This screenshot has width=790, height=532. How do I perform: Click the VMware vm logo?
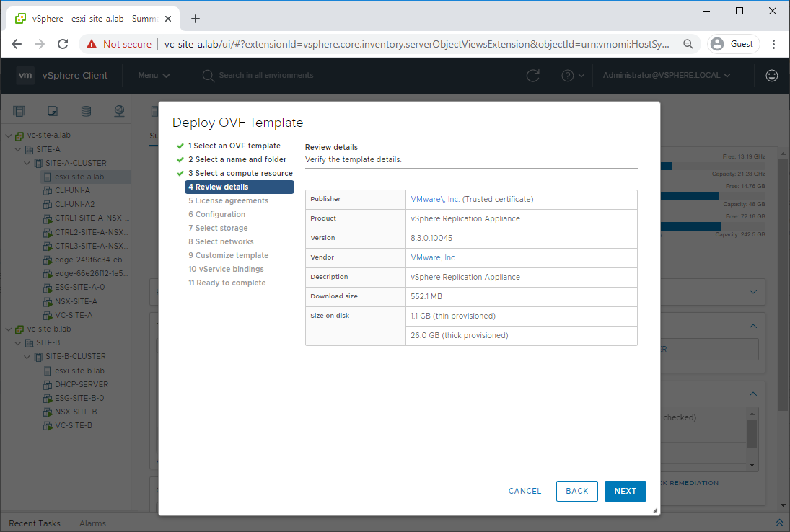25,76
